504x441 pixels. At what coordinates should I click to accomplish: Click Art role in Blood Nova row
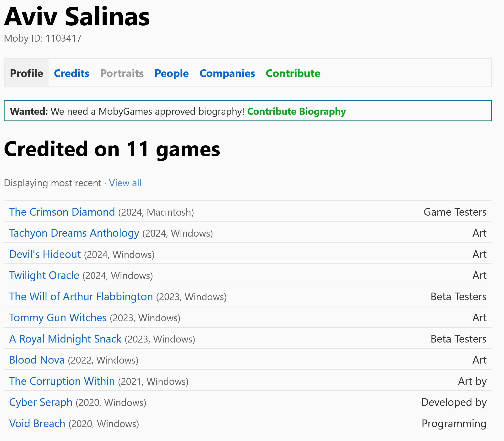point(479,360)
